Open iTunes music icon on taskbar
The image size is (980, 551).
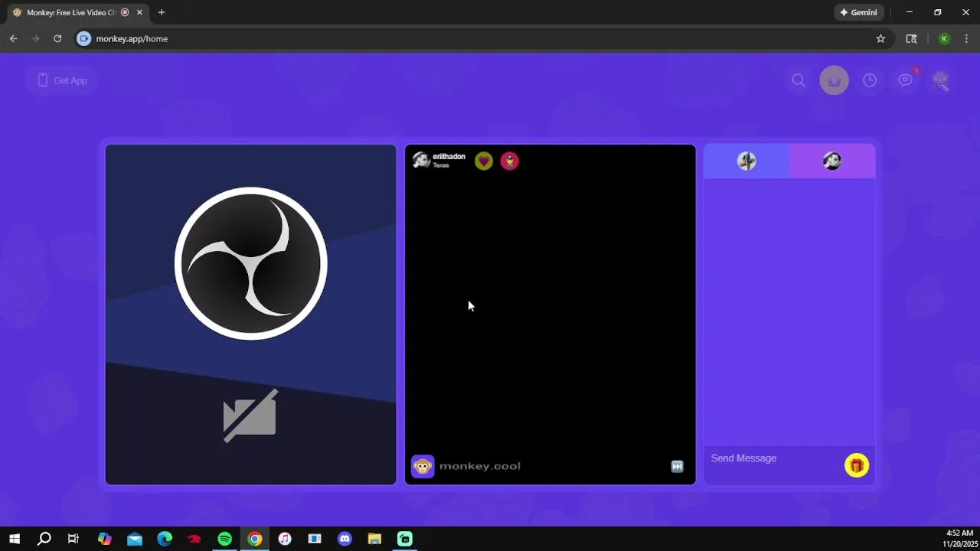(x=285, y=539)
